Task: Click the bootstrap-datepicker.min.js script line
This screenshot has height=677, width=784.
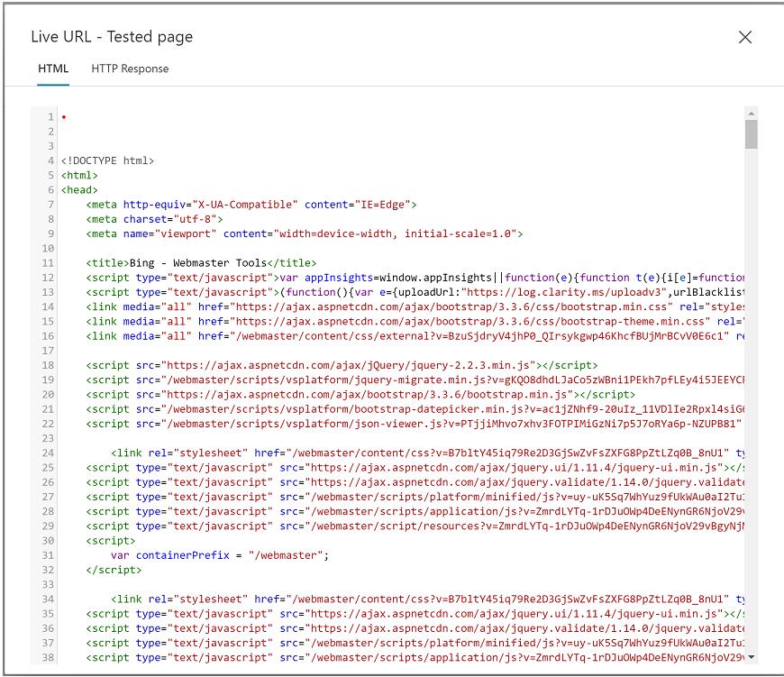Action: point(415,409)
